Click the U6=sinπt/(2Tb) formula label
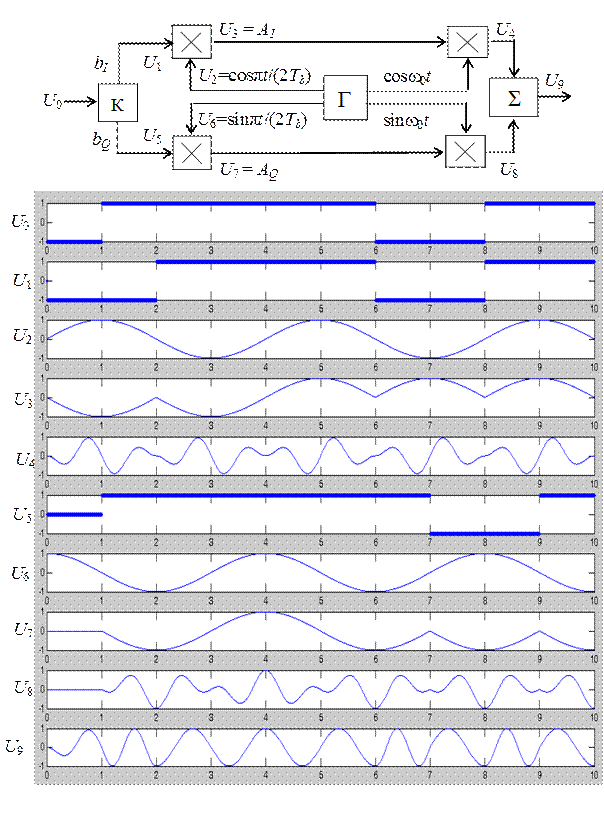Screen dimensions: 604x821 [252, 120]
